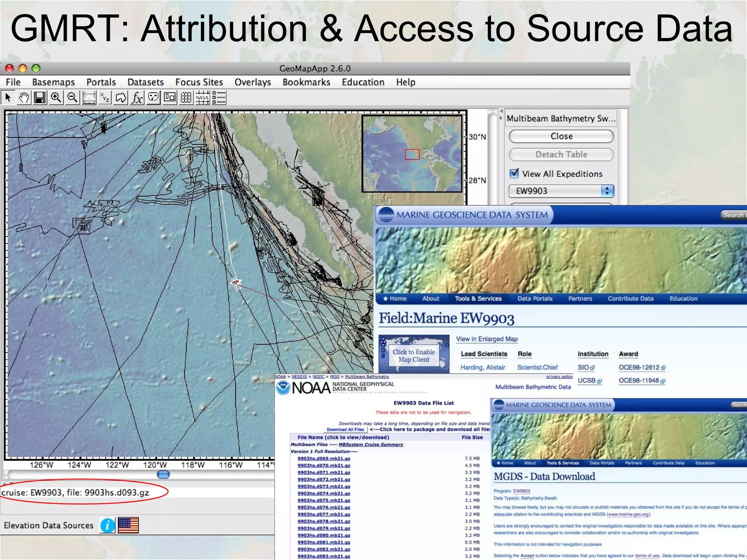747x560 pixels.
Task: Click the Detach Table button
Action: point(561,154)
